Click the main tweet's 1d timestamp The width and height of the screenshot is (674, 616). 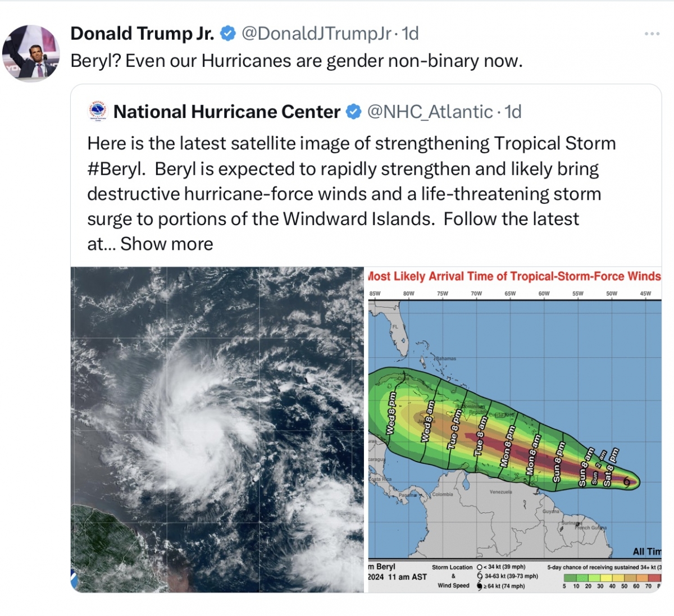coord(410,34)
